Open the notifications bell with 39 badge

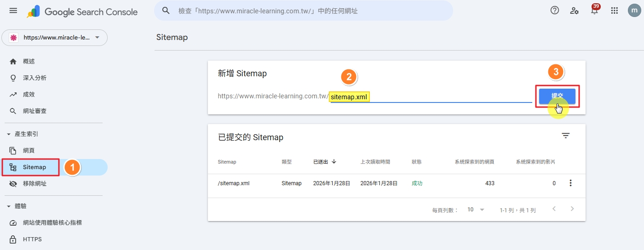pos(595,10)
